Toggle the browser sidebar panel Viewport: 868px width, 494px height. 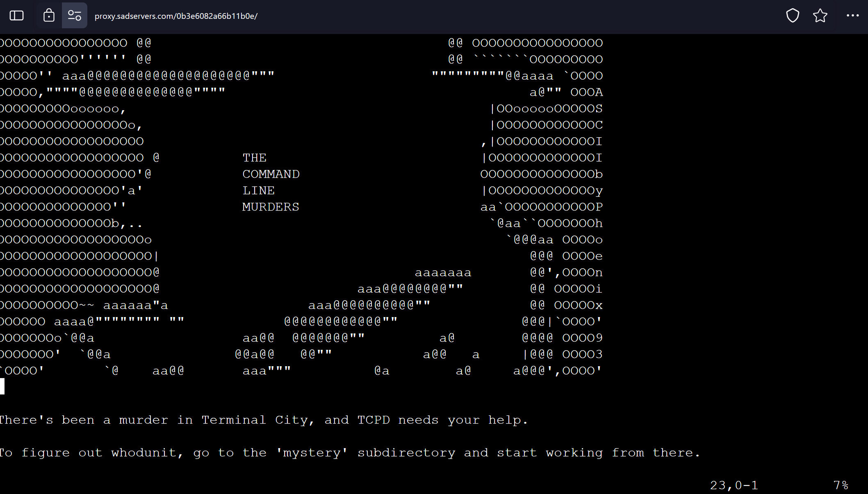(16, 15)
